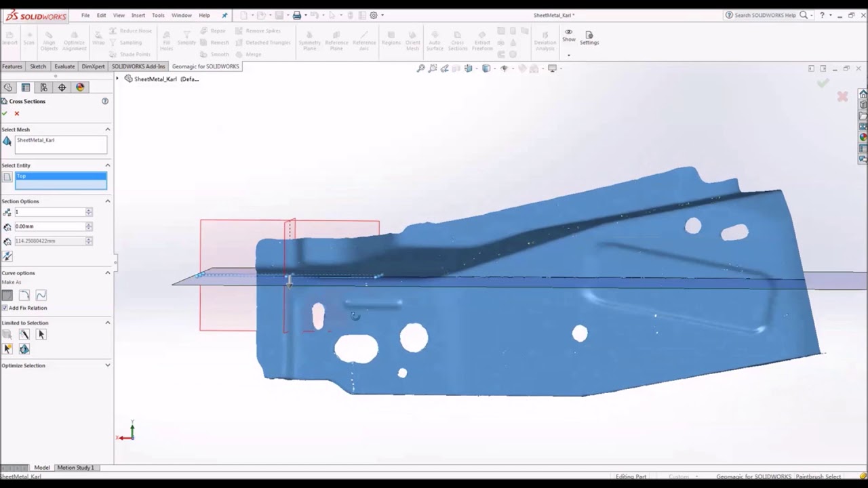Collapse the Curve options section

pos(107,273)
